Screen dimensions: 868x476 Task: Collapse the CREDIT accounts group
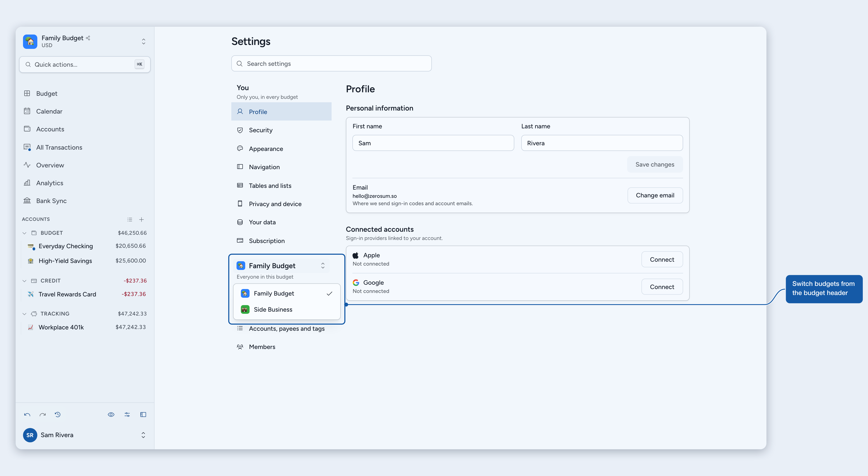[x=24, y=281]
